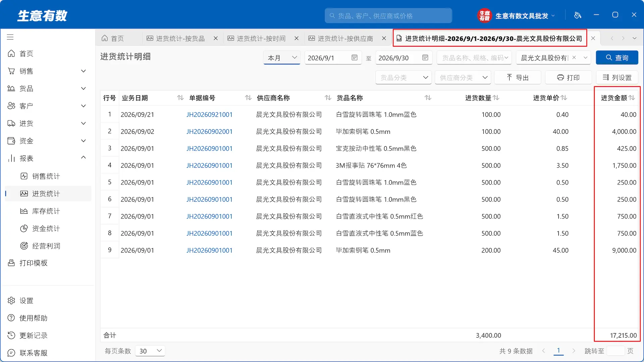The width and height of the screenshot is (644, 362).
Task: Sort by 业务日期 column sort icon
Action: [180, 98]
